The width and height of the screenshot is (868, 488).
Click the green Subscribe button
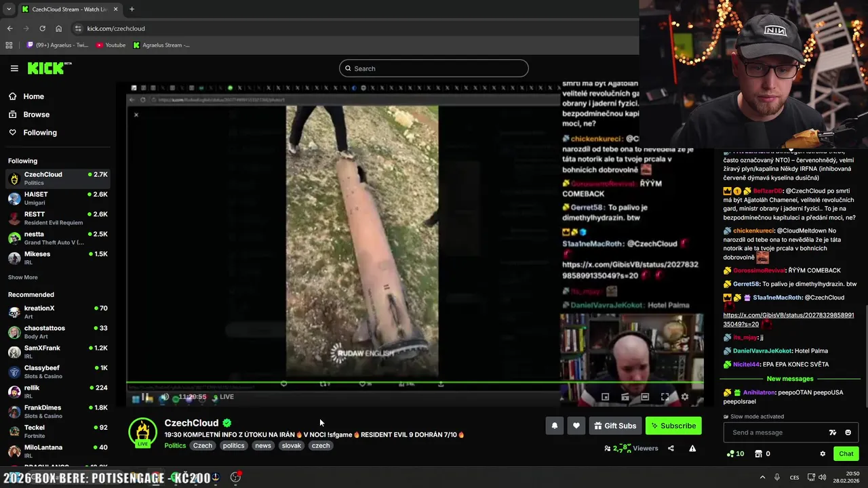(673, 426)
